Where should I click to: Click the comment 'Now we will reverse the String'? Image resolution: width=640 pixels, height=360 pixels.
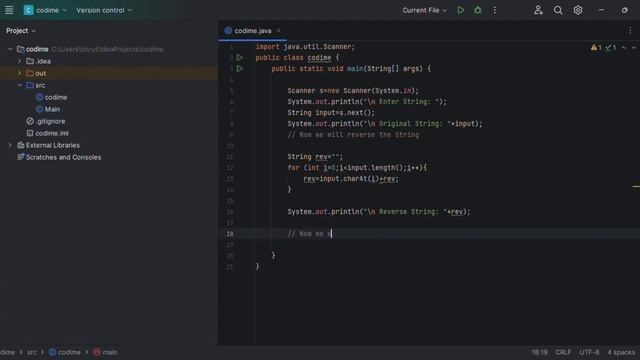coord(353,135)
